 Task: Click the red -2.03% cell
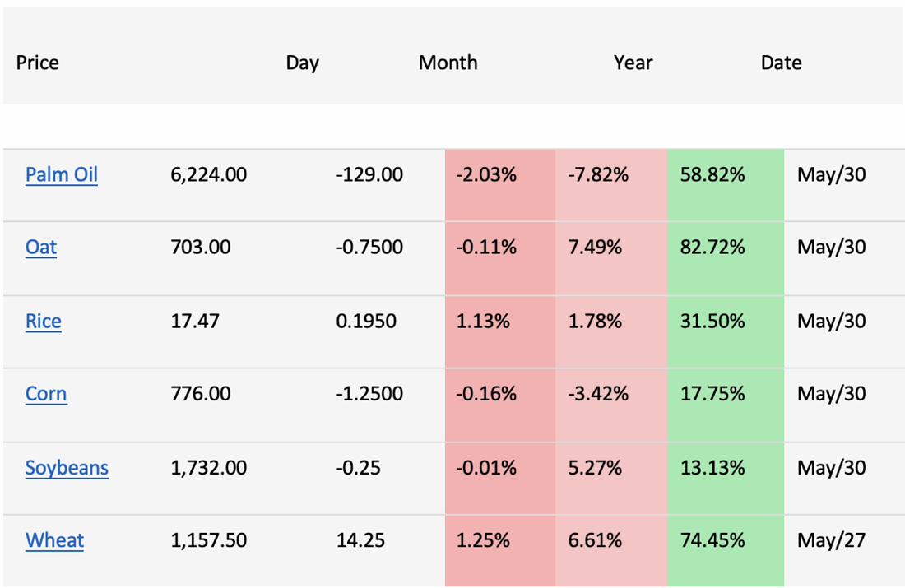click(486, 174)
